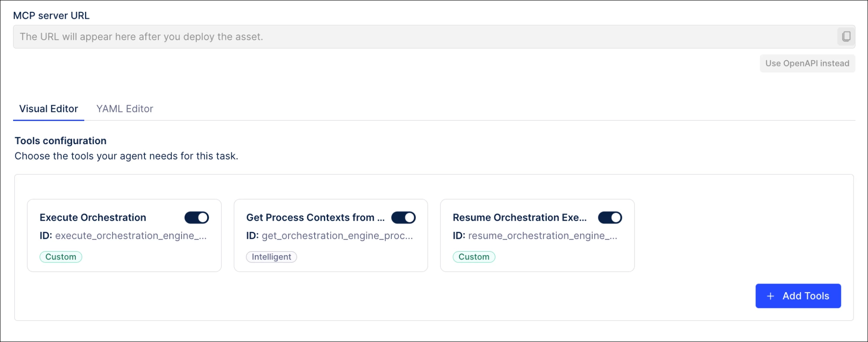Click the Custom badge on Execute Orchestration
Image resolution: width=868 pixels, height=342 pixels.
(x=61, y=257)
